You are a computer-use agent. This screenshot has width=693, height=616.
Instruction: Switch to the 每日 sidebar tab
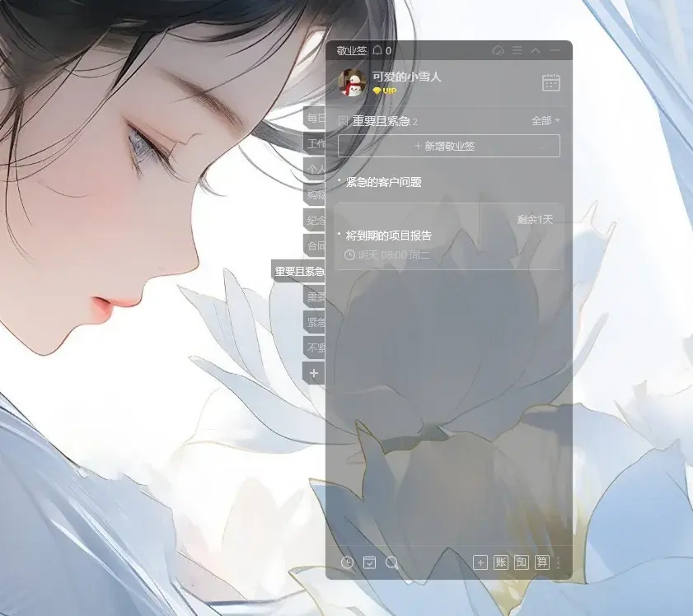[x=314, y=118]
